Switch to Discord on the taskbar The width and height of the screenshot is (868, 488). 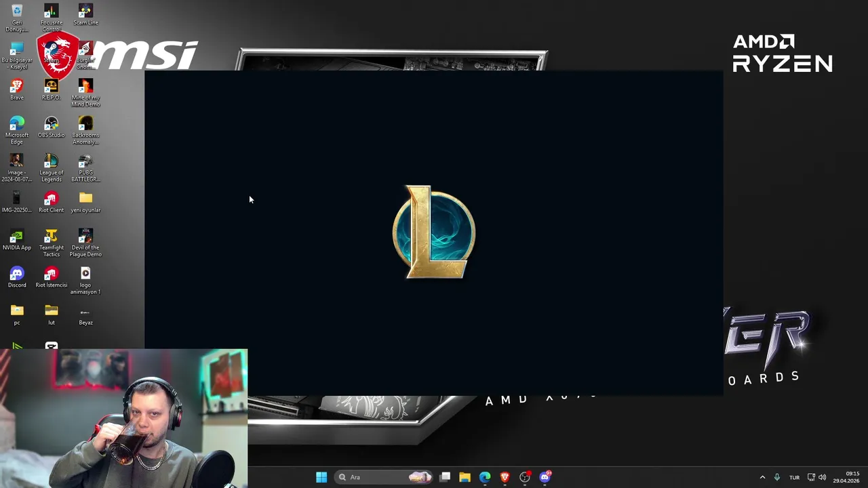[x=545, y=477]
